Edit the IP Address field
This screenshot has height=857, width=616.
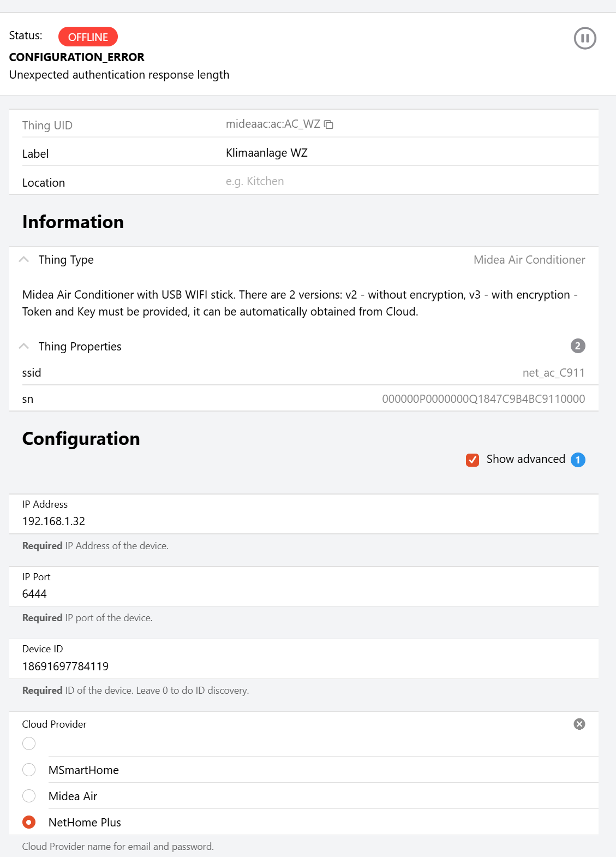tap(304, 514)
